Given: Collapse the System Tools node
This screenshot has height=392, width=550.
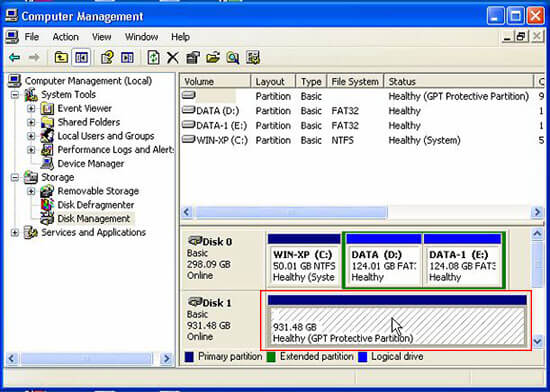Looking at the screenshot, I should (x=15, y=95).
